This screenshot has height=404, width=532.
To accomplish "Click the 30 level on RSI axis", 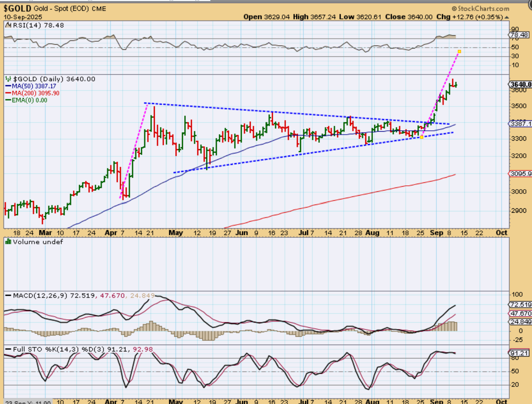I will [515, 56].
